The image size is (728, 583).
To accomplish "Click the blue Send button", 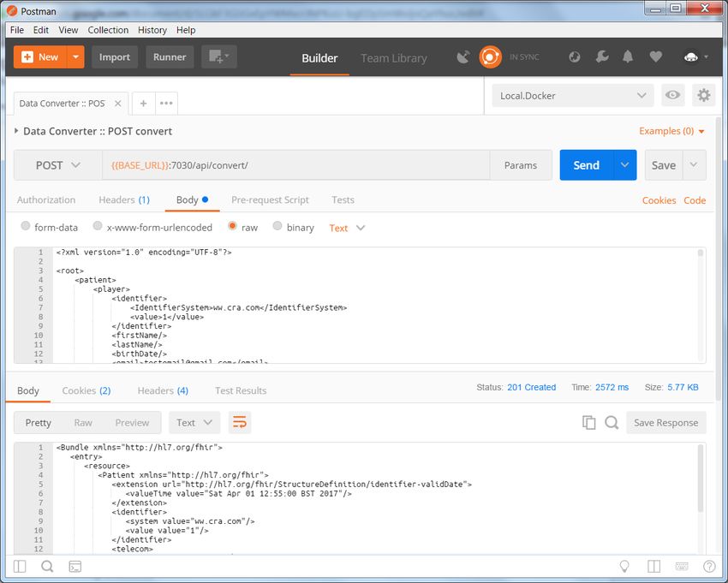I will (587, 164).
